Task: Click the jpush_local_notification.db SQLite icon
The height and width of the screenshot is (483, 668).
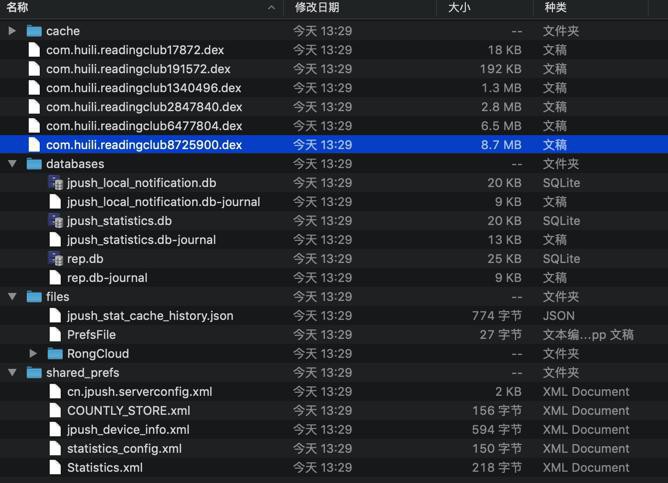Action: pos(55,183)
